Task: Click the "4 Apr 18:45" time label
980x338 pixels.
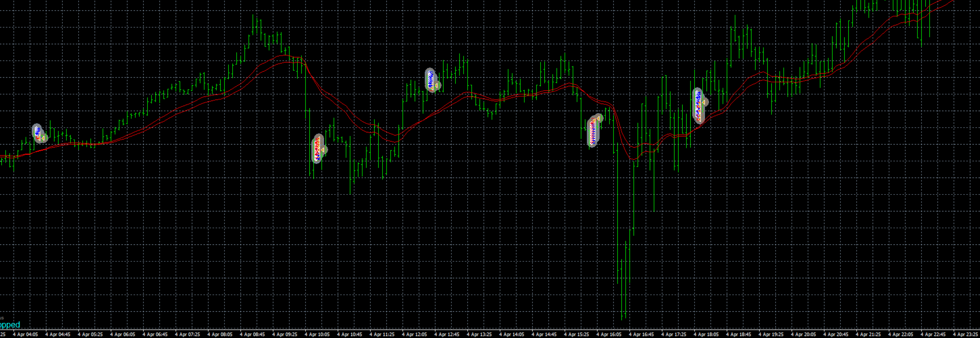Action: [739, 335]
